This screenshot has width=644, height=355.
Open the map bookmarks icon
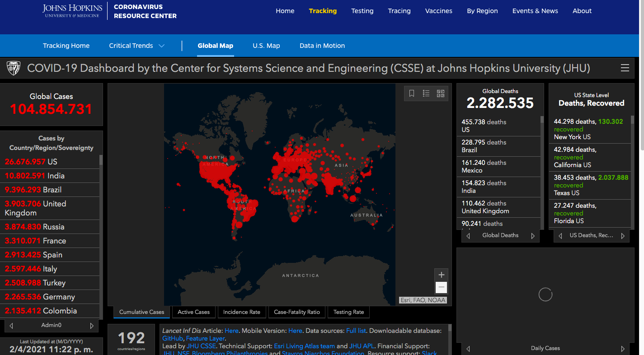pos(412,93)
